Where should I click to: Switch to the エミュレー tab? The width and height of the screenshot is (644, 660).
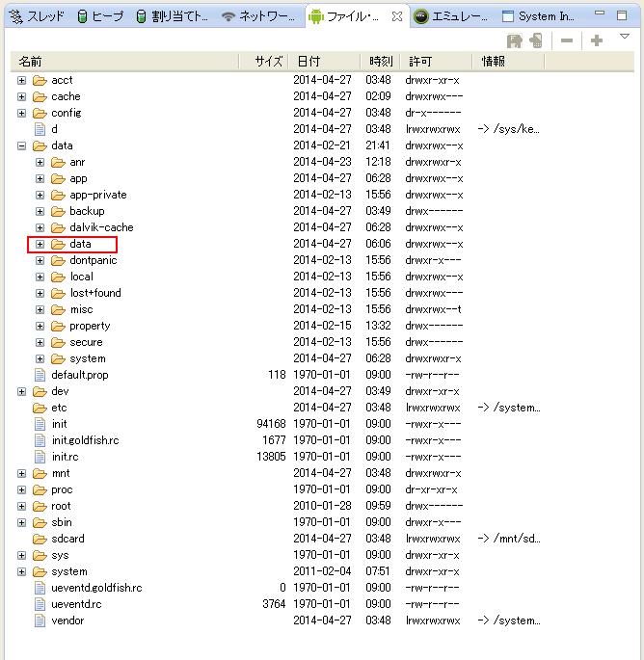[450, 16]
